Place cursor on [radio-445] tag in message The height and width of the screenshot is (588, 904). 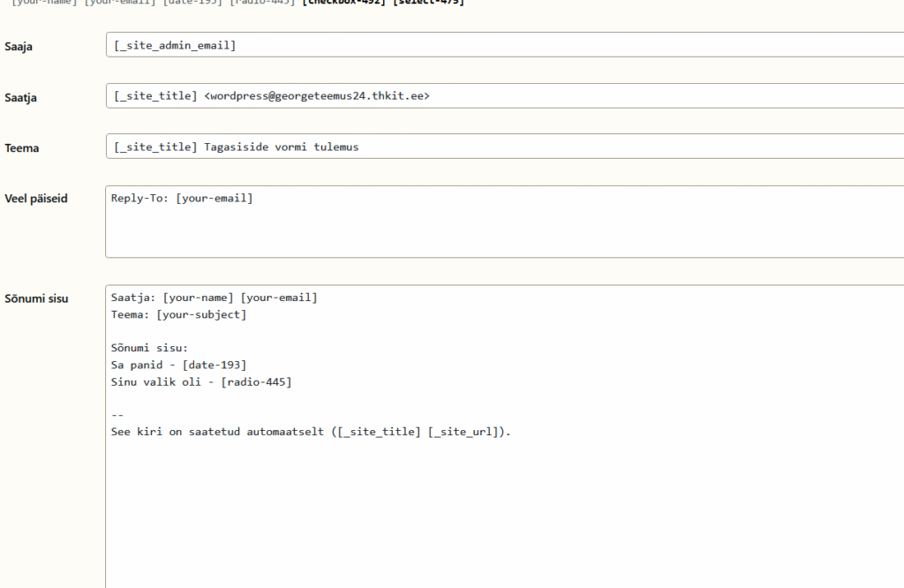[256, 381]
